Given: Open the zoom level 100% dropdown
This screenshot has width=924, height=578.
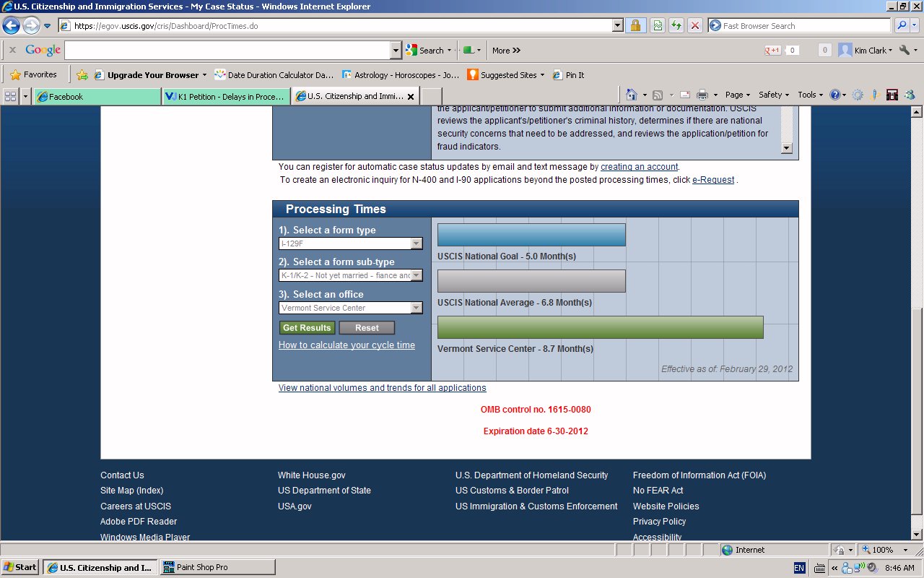Looking at the screenshot, I should pyautogui.click(x=906, y=550).
